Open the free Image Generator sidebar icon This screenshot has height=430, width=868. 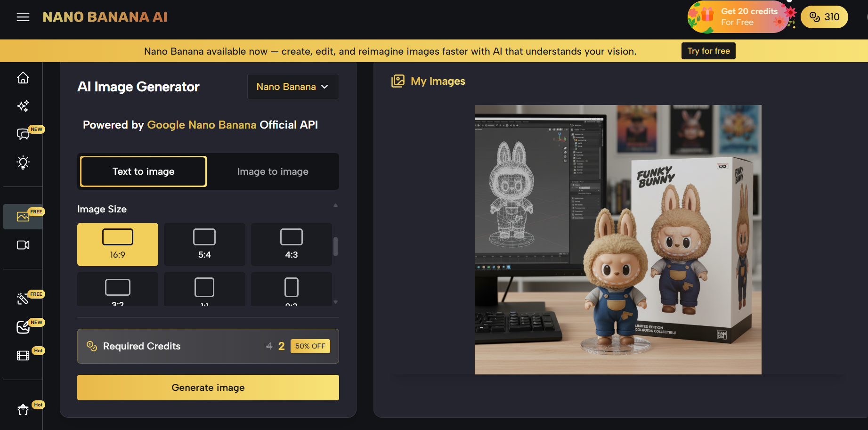tap(23, 217)
